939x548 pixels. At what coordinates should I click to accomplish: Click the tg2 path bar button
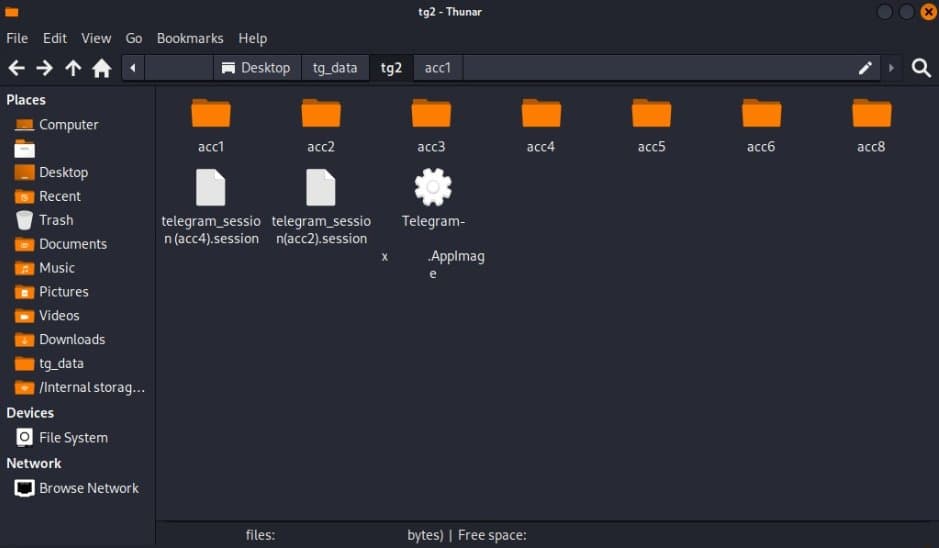coord(391,68)
